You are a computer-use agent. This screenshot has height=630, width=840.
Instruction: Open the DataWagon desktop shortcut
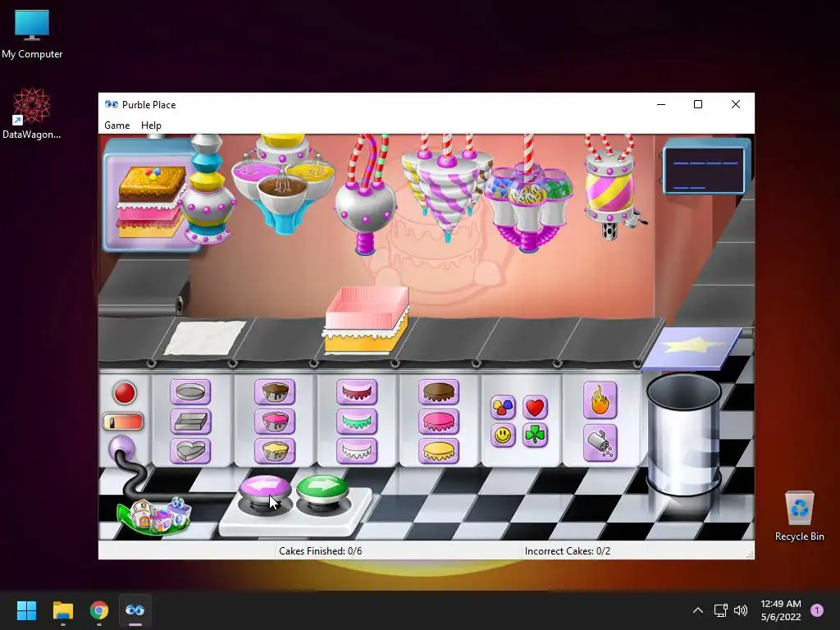[x=32, y=114]
